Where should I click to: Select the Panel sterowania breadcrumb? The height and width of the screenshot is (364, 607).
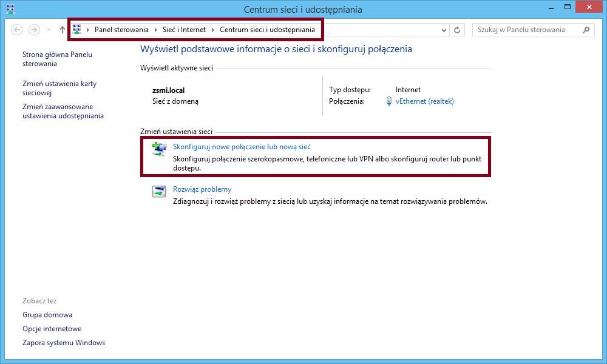[x=121, y=30]
